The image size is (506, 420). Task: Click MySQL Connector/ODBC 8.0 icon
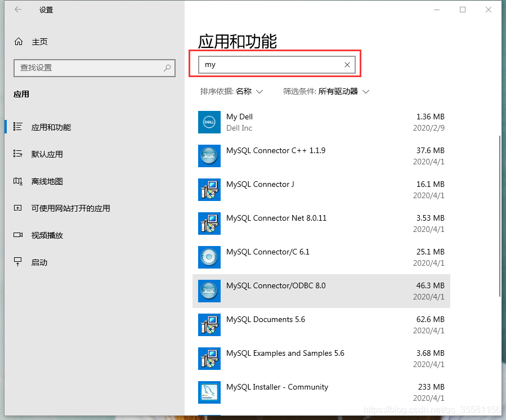(209, 291)
